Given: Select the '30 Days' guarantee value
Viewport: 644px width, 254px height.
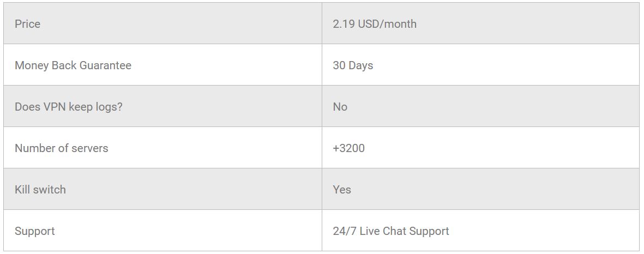Looking at the screenshot, I should (x=353, y=65).
